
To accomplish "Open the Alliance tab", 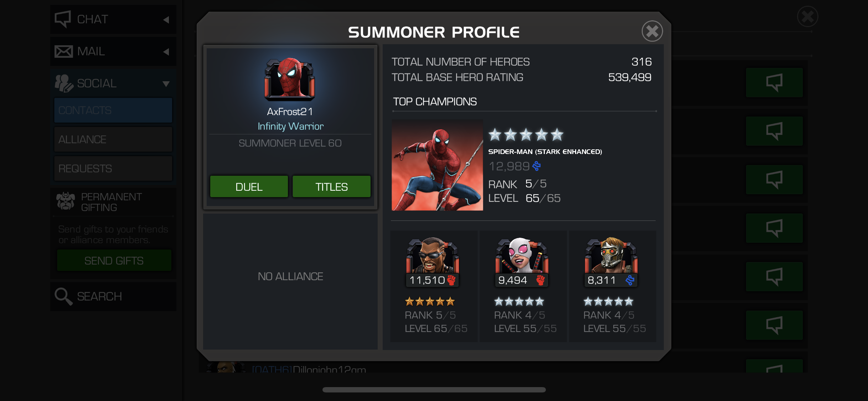I will [x=113, y=139].
